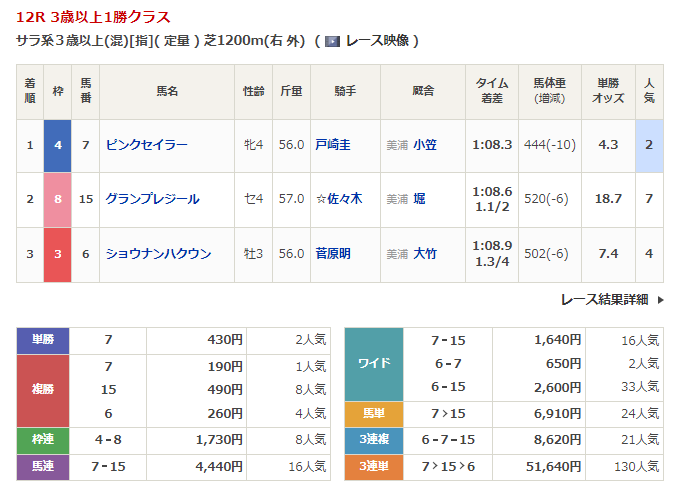The width and height of the screenshot is (681, 490).
Task: Click the 単勝 payout label
Action: (x=43, y=340)
